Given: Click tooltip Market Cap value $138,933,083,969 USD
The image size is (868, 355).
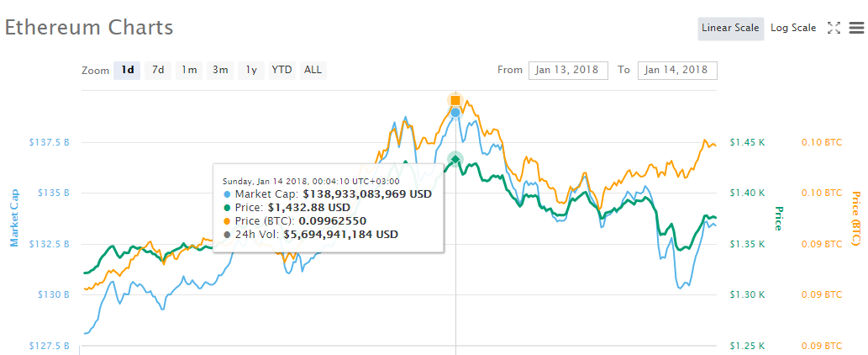Looking at the screenshot, I should [x=367, y=194].
